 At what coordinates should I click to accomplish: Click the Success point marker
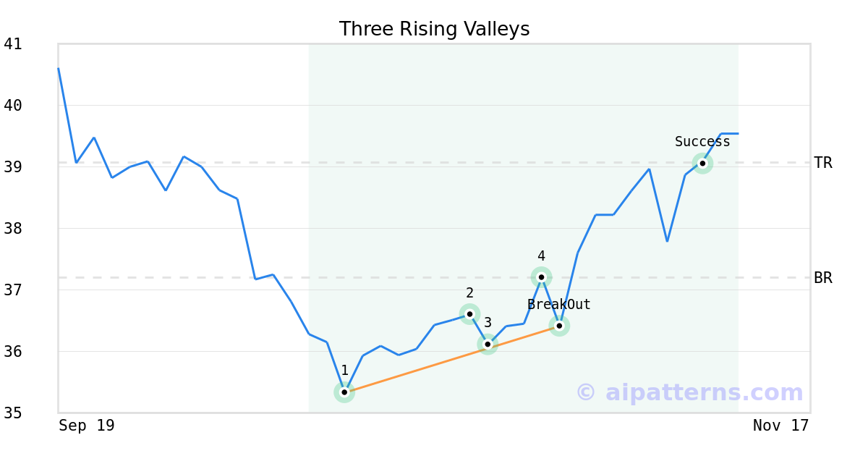702,163
